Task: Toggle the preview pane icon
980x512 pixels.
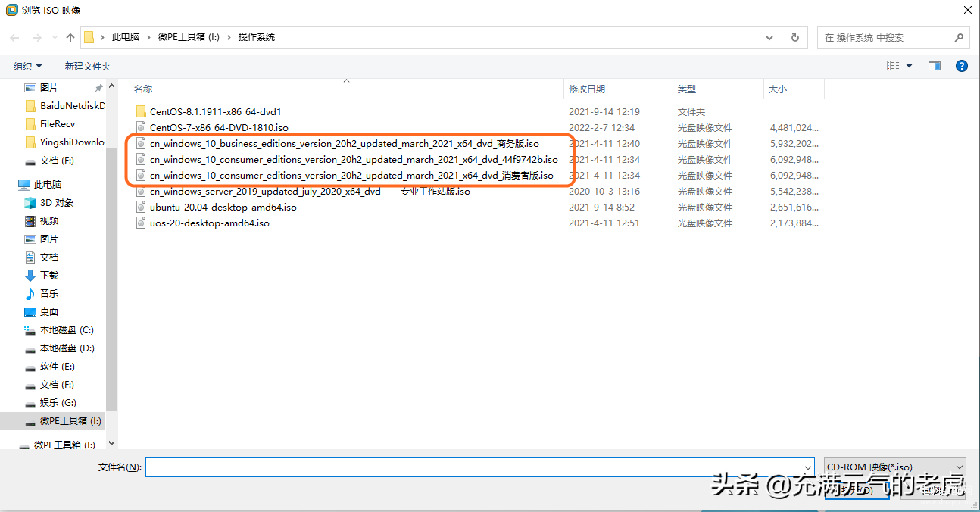Action: [x=935, y=67]
